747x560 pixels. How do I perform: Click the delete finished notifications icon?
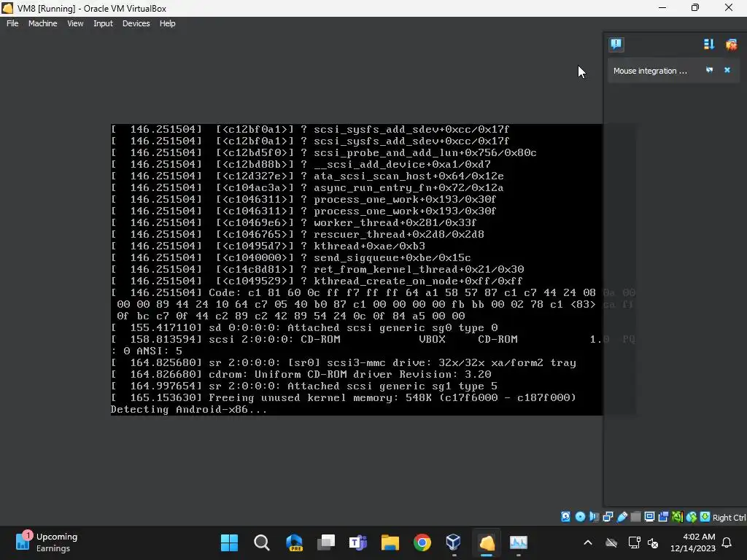[731, 44]
